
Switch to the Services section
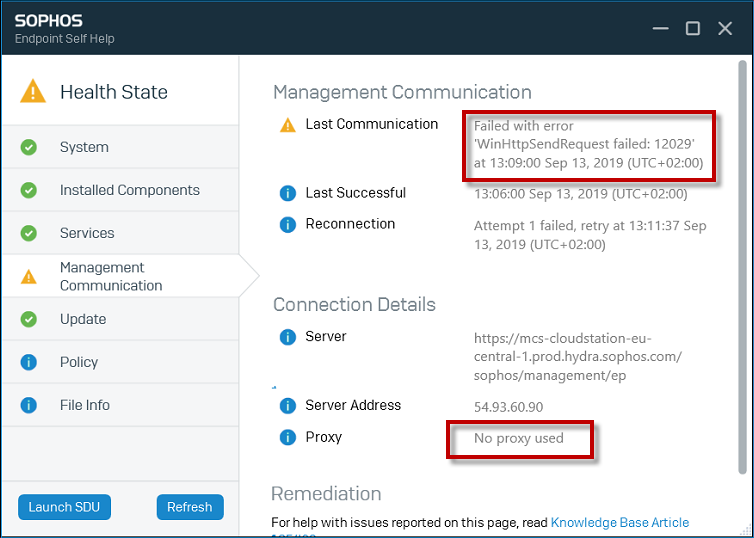(121, 233)
